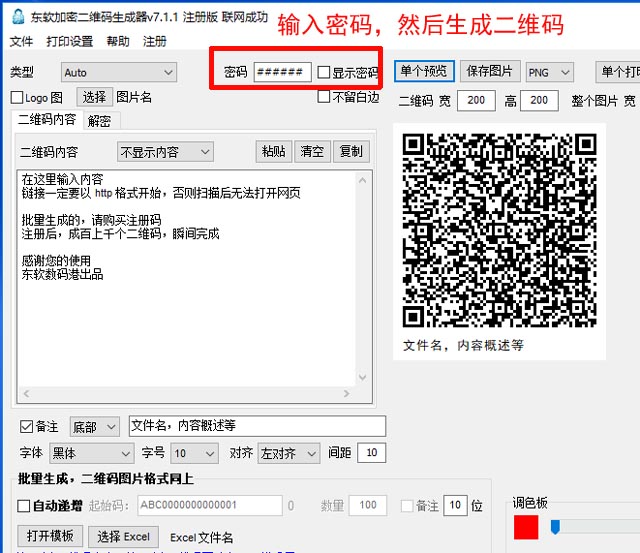Click the 密码 password field
This screenshot has height=553, width=640.
coord(282,72)
